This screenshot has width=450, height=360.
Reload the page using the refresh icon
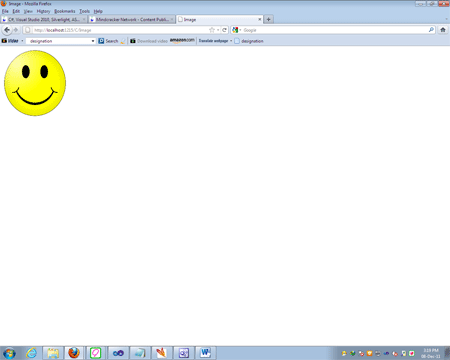(224, 30)
